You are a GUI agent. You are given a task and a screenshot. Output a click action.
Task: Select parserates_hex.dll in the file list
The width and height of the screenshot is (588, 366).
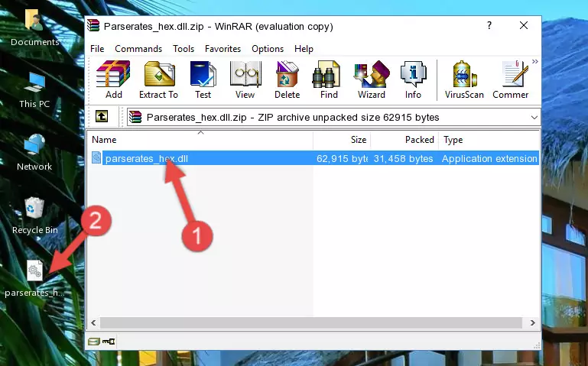point(147,158)
